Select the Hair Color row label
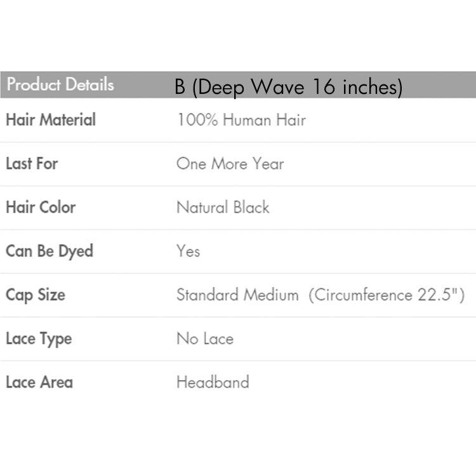Viewport: 476px width, 476px height. click(41, 208)
